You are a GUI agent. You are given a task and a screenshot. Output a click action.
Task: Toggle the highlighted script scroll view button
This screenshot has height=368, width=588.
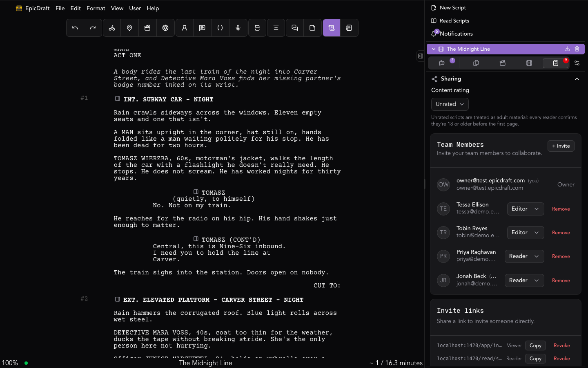point(332,28)
